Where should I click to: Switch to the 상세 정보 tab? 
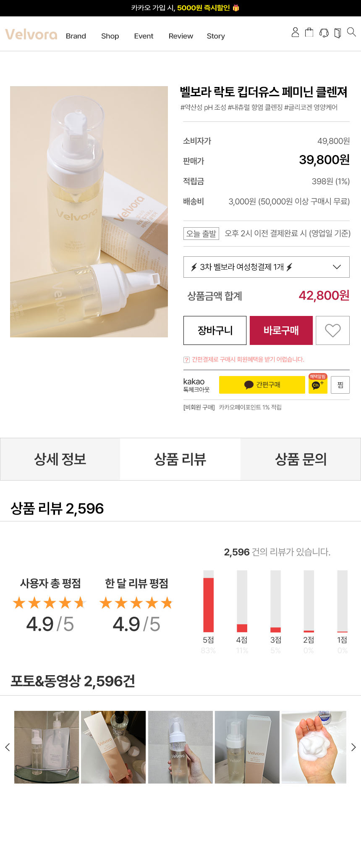coord(60,459)
